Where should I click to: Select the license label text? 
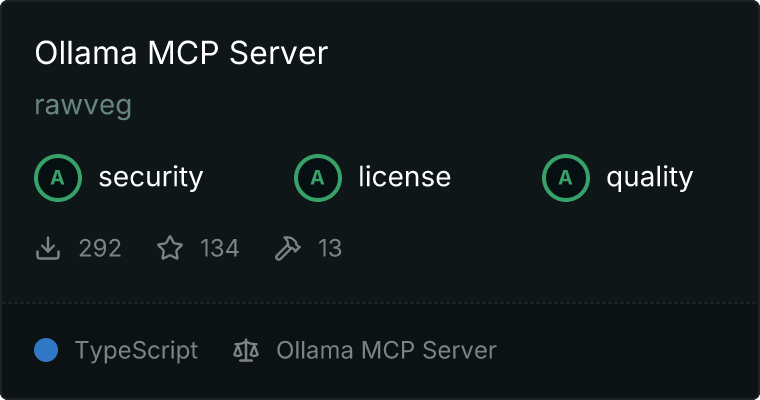pos(405,177)
